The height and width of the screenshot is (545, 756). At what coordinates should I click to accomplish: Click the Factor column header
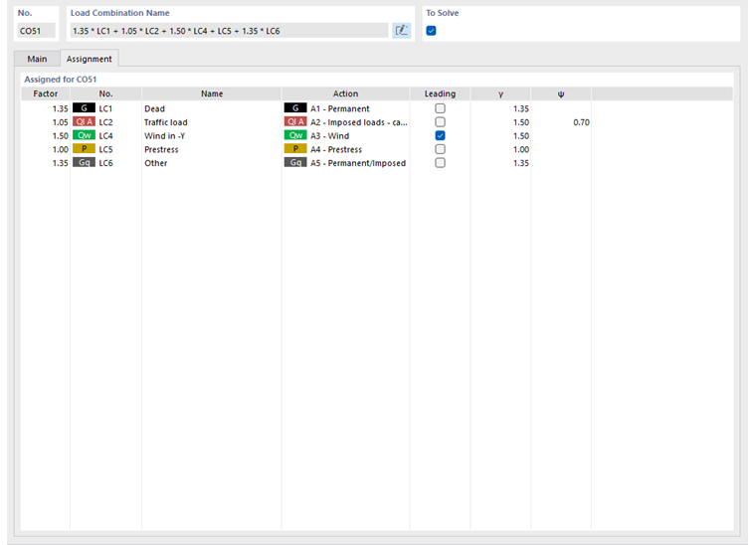(46, 93)
